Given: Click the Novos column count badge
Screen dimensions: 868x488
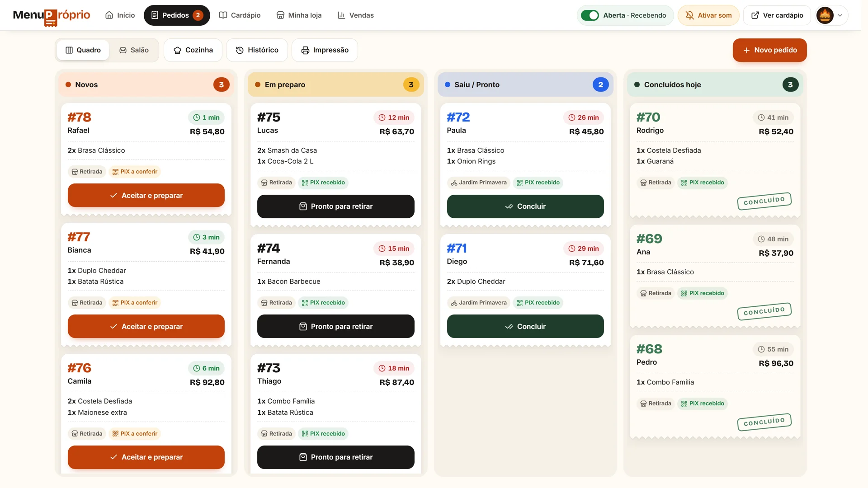Looking at the screenshot, I should [x=222, y=84].
